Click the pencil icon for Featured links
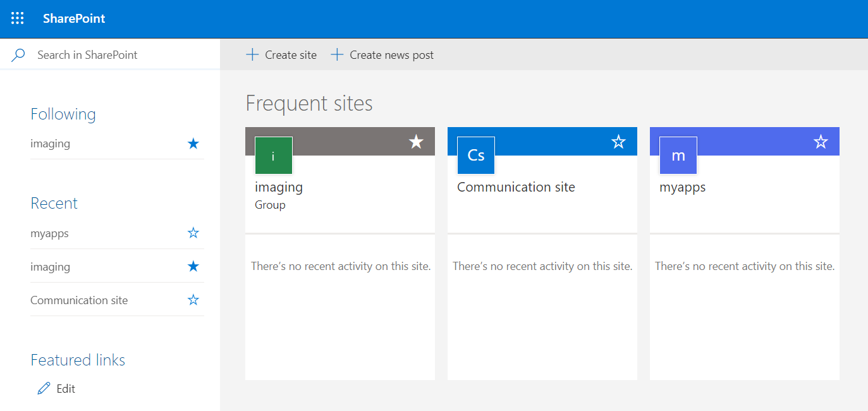The width and height of the screenshot is (868, 411). pyautogui.click(x=44, y=389)
